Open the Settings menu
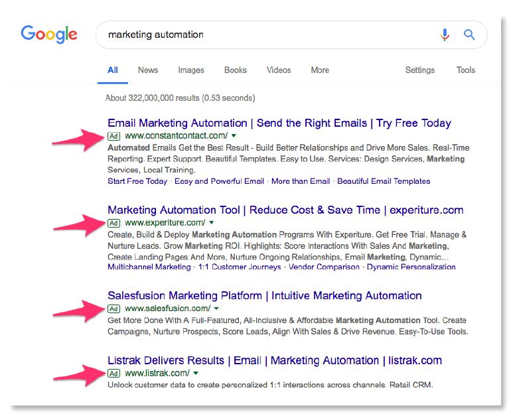 [419, 70]
